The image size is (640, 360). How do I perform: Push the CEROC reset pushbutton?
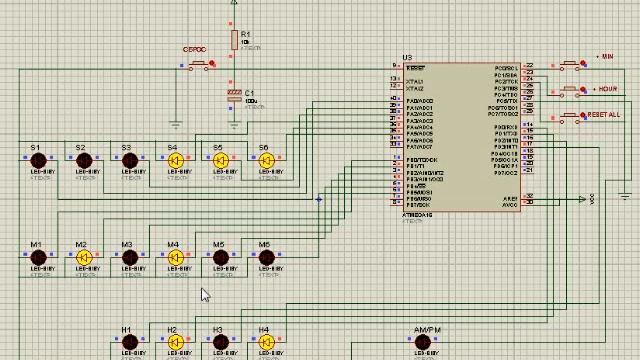(x=199, y=65)
